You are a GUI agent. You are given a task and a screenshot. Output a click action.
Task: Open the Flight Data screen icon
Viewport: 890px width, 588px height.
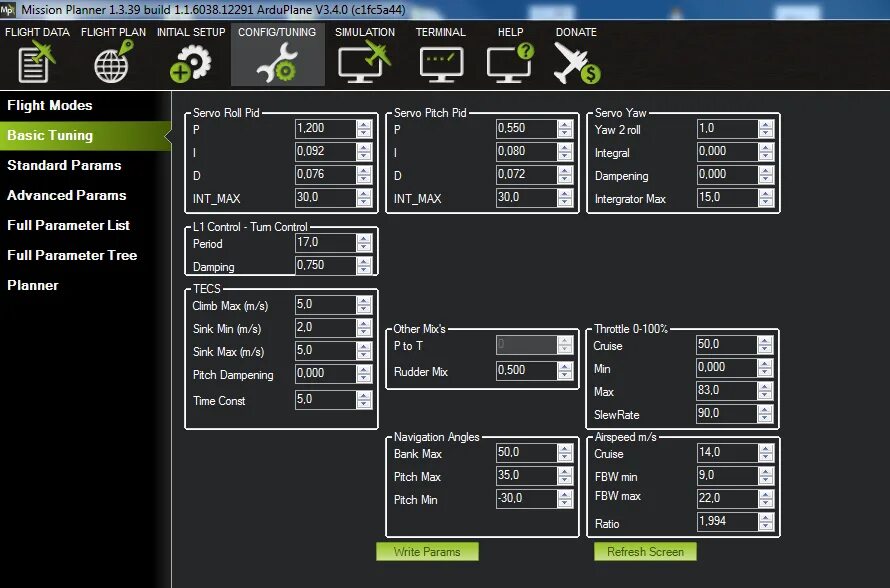click(x=37, y=61)
